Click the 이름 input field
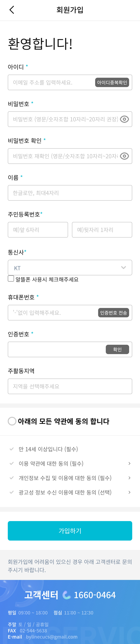The image size is (140, 644). (70, 193)
